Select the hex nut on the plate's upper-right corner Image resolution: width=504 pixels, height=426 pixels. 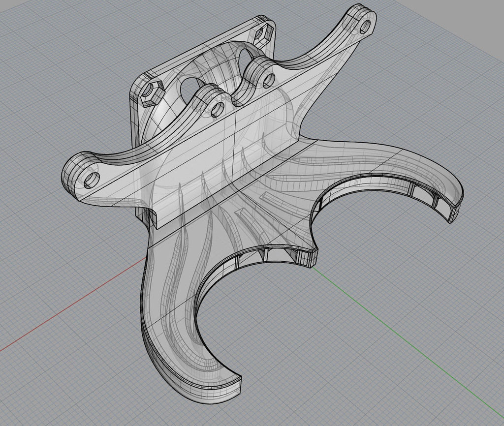(x=263, y=35)
